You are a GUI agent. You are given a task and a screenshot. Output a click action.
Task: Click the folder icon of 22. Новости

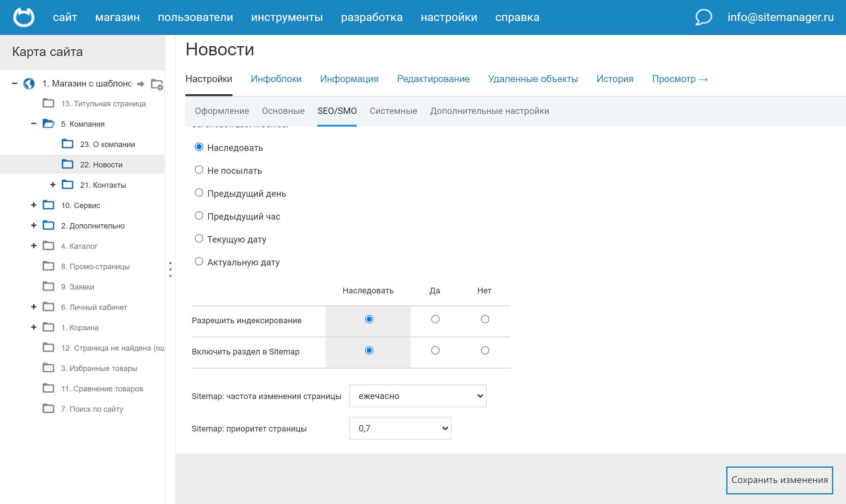68,164
